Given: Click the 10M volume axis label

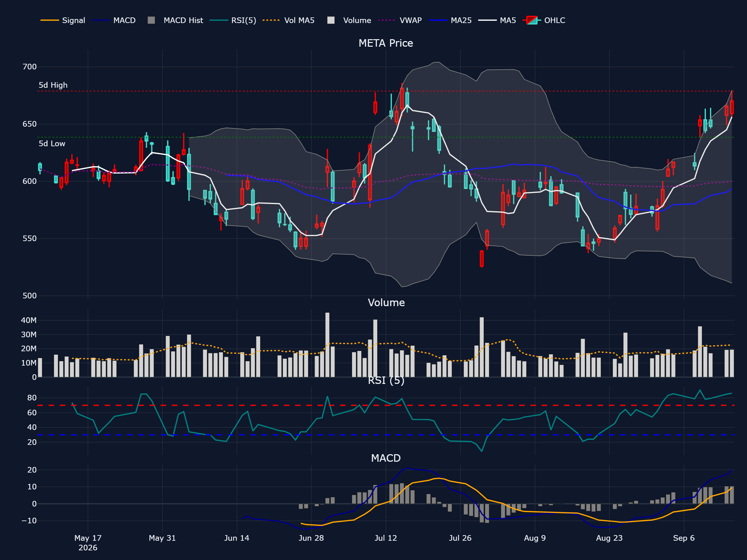Looking at the screenshot, I should (x=29, y=363).
